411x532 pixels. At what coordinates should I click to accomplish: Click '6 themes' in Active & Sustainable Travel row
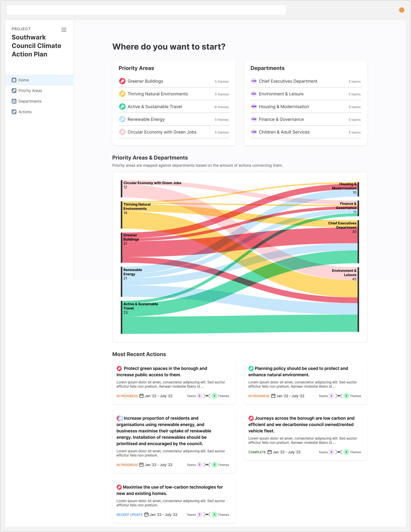pyautogui.click(x=222, y=107)
